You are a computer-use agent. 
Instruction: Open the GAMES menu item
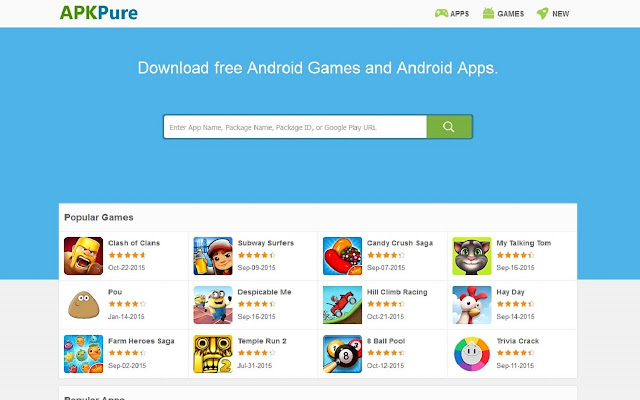pyautogui.click(x=503, y=13)
